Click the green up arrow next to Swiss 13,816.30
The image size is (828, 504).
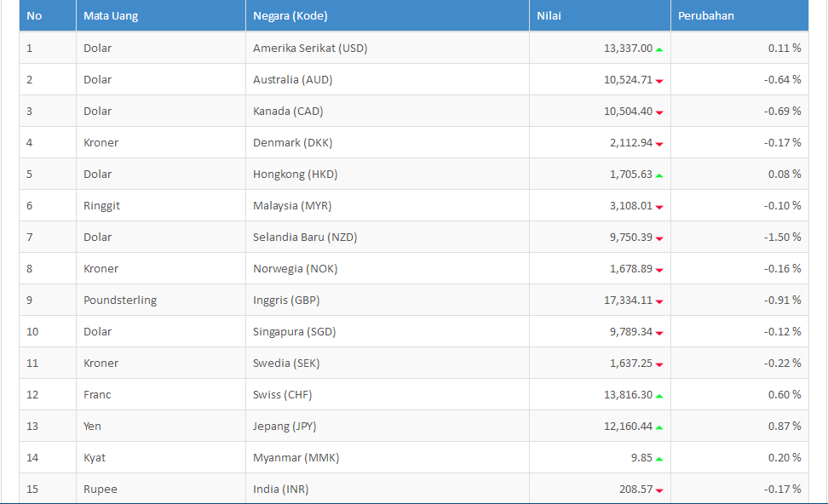659,396
